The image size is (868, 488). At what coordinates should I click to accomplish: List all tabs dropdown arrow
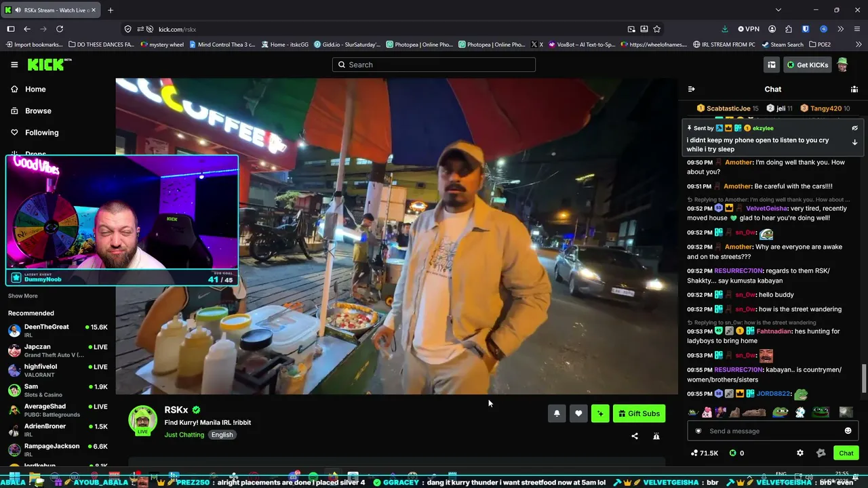point(778,10)
